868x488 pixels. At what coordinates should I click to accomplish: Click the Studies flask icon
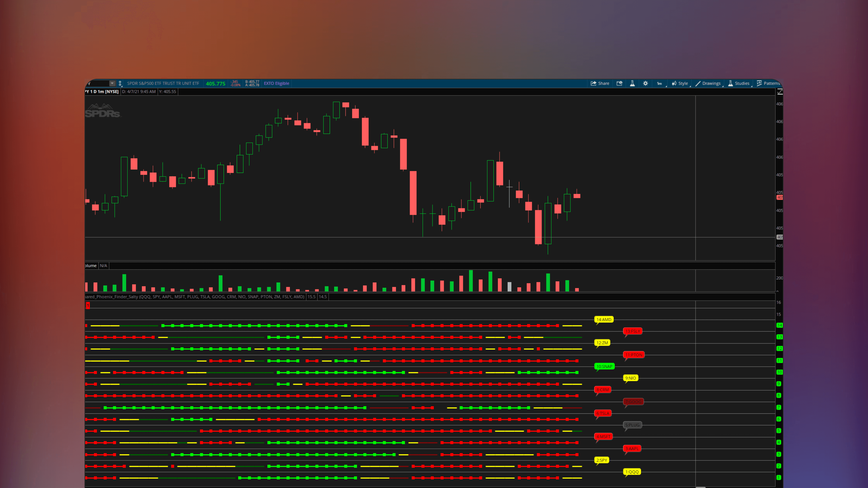[x=730, y=83]
